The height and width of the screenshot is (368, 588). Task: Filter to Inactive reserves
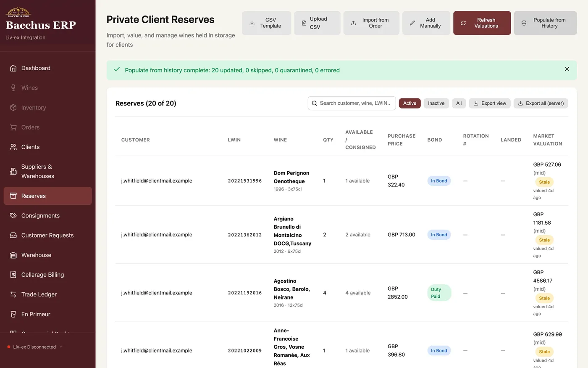click(x=436, y=103)
